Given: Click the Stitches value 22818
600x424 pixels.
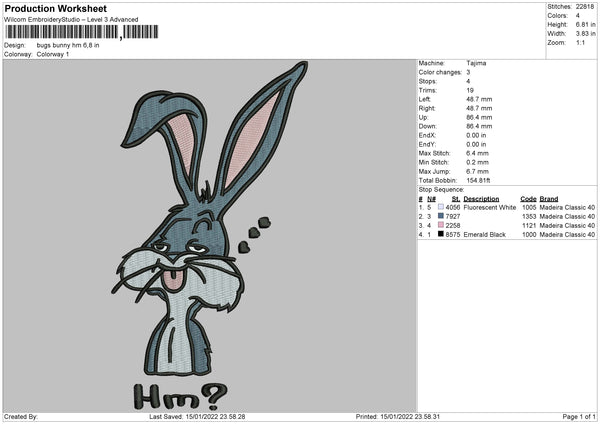Looking at the screenshot, I should pos(585,7).
